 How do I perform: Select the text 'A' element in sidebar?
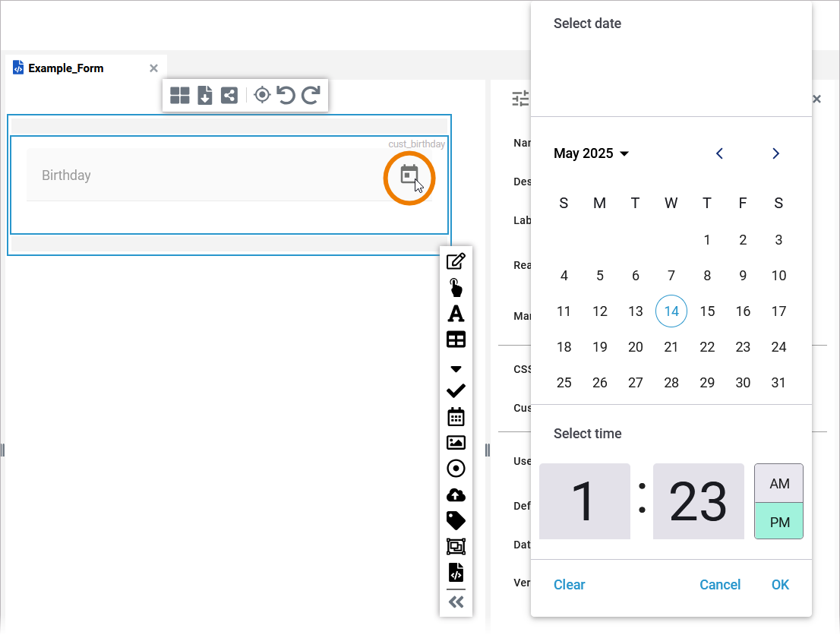(x=456, y=313)
